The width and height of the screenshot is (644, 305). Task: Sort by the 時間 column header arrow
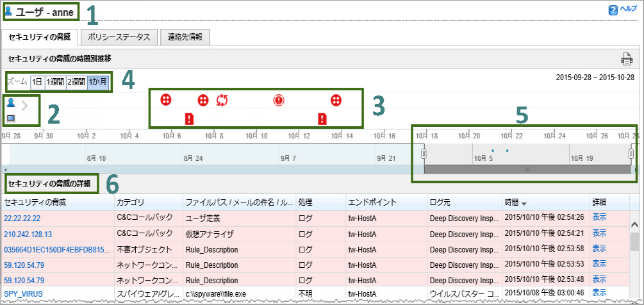[x=525, y=203]
